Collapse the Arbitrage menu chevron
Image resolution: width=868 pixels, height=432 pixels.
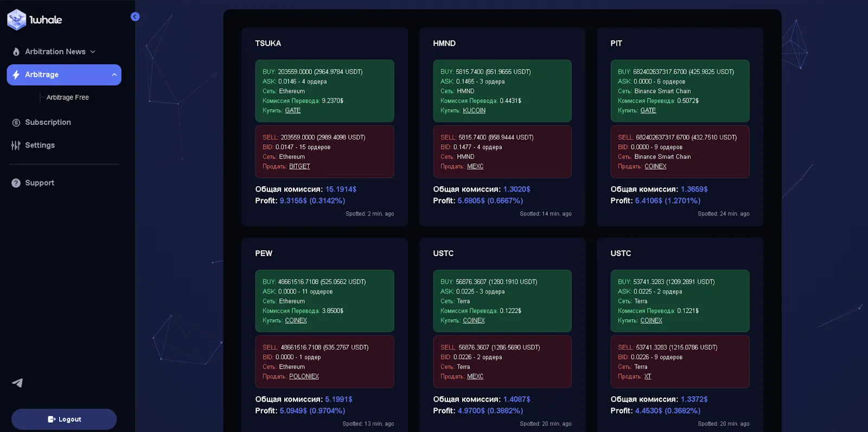(114, 75)
